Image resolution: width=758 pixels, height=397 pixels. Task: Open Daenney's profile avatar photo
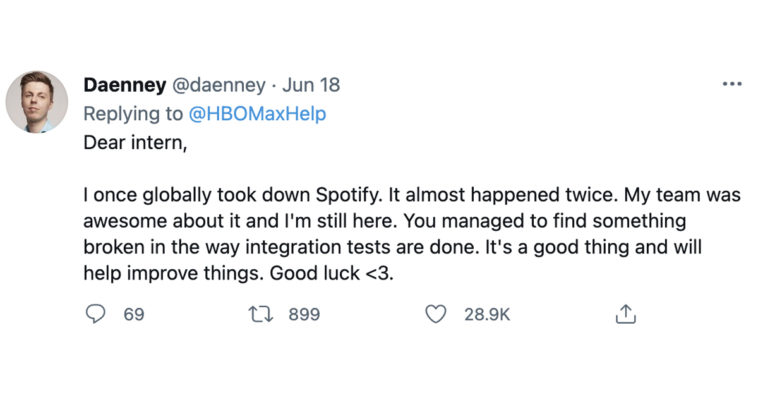tap(37, 102)
